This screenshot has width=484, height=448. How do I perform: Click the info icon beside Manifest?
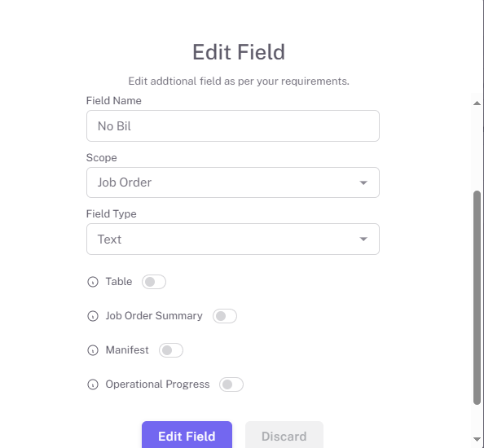[x=93, y=350]
